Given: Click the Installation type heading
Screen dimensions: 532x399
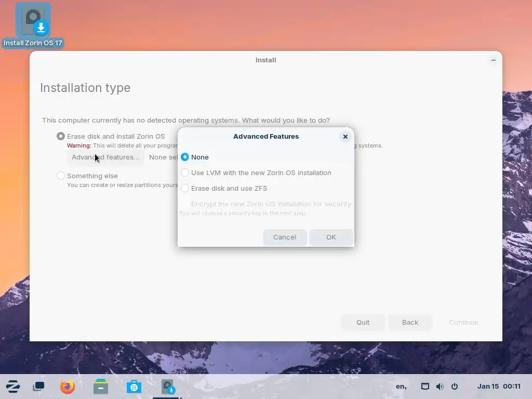Looking at the screenshot, I should tap(85, 88).
